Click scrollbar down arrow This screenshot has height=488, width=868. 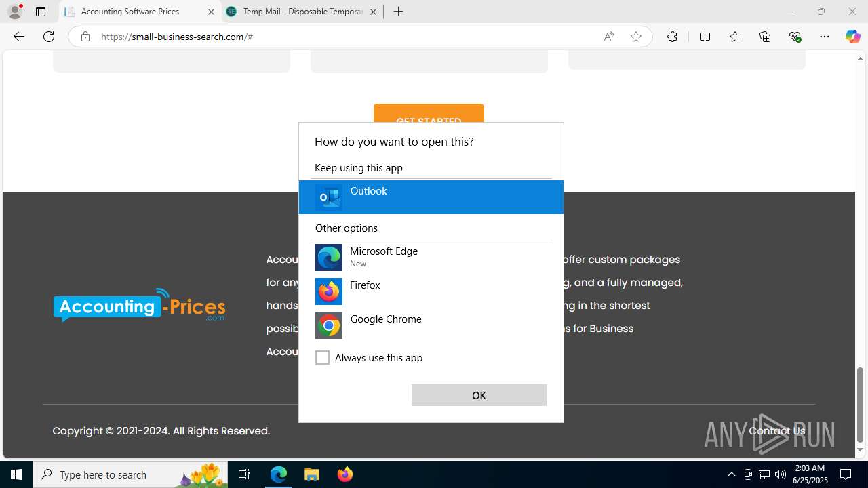(861, 450)
